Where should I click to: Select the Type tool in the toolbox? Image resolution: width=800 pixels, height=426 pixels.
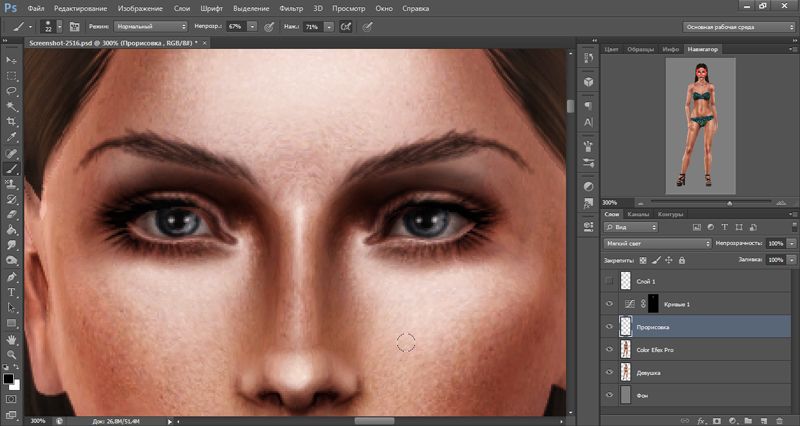pos(11,292)
